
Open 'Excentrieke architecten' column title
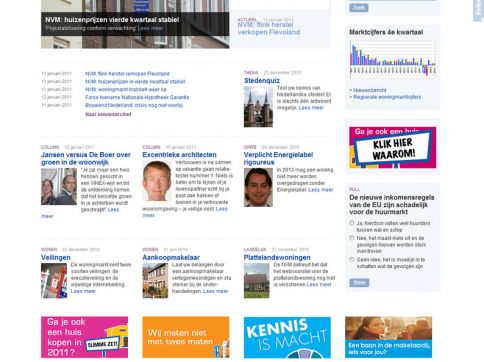tap(179, 155)
